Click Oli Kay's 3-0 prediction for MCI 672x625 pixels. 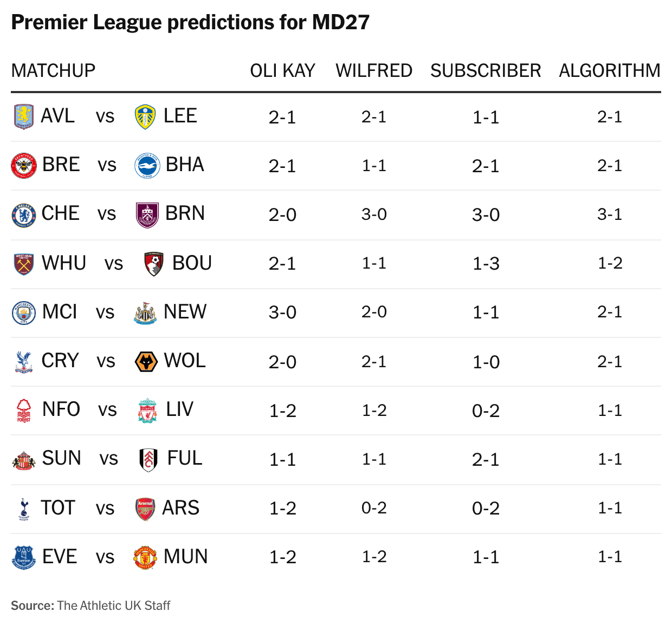282,312
